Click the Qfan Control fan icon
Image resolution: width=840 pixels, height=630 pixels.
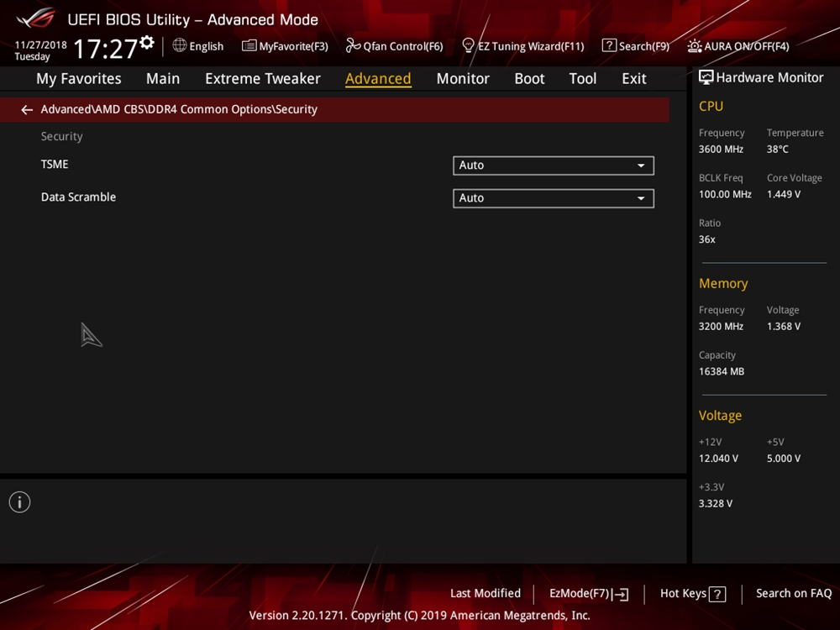(x=353, y=45)
